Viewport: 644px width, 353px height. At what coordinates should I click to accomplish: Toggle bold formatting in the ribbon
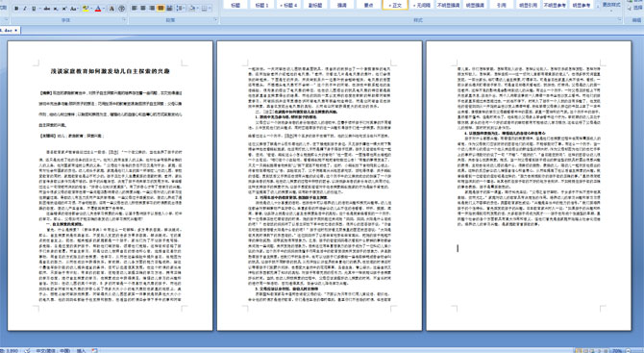16,9
